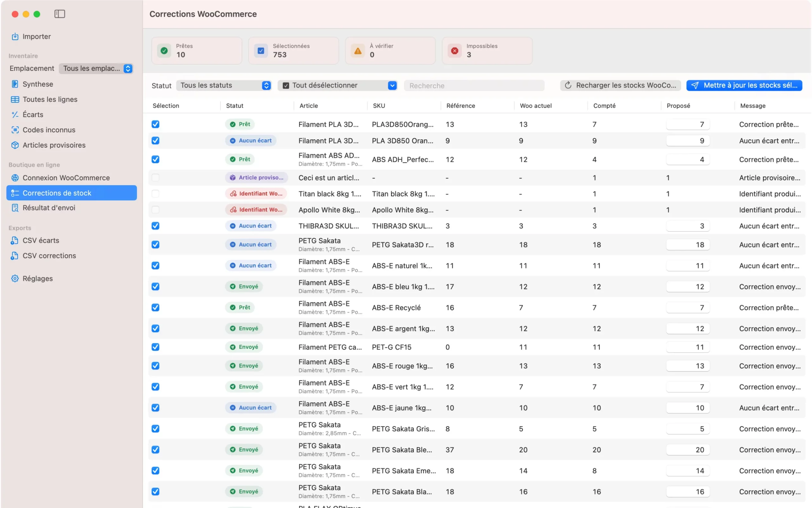Click Recharger les stocks WooCommerce button

pyautogui.click(x=620, y=85)
